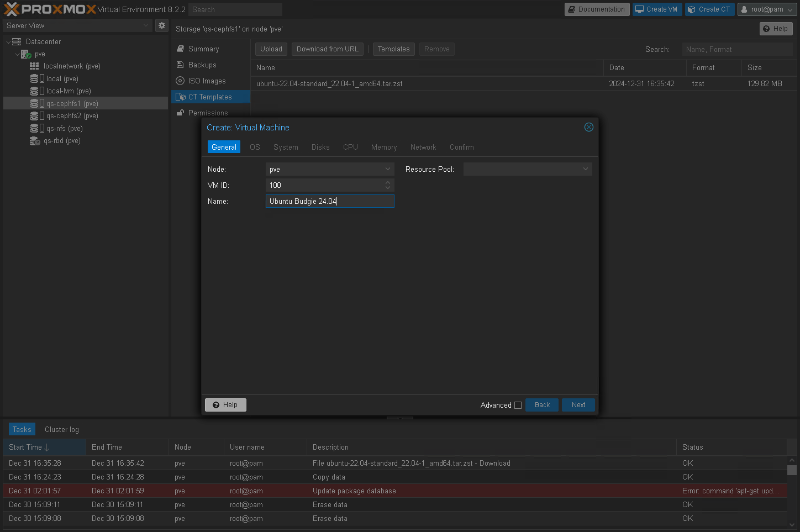Click the localnetwork grid icon
Image resolution: width=800 pixels, height=532 pixels.
[34, 66]
